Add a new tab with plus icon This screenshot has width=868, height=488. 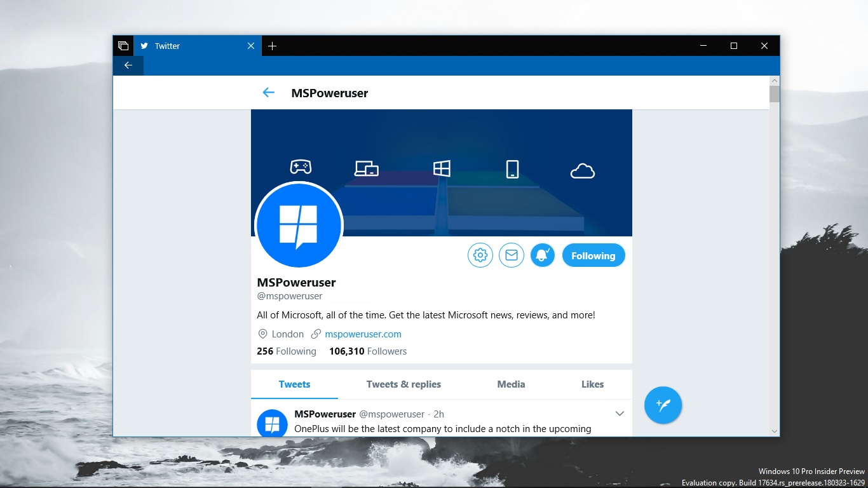pyautogui.click(x=272, y=46)
